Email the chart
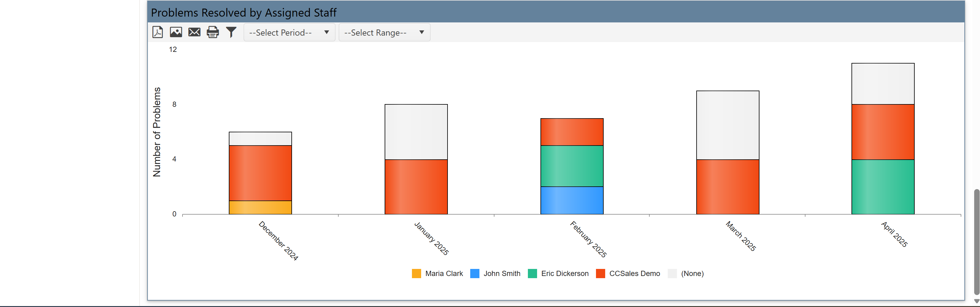Screen dimensions: 980x307 (x=194, y=32)
